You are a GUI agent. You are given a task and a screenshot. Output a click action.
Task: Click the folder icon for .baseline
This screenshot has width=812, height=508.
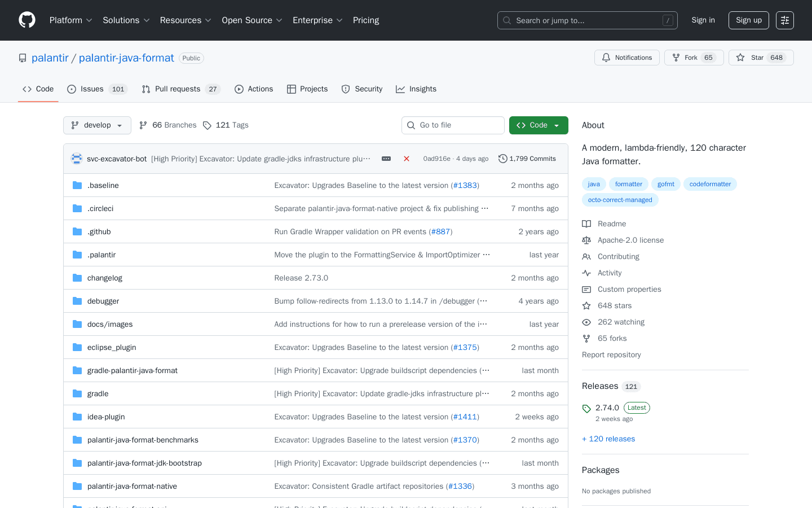click(x=77, y=185)
